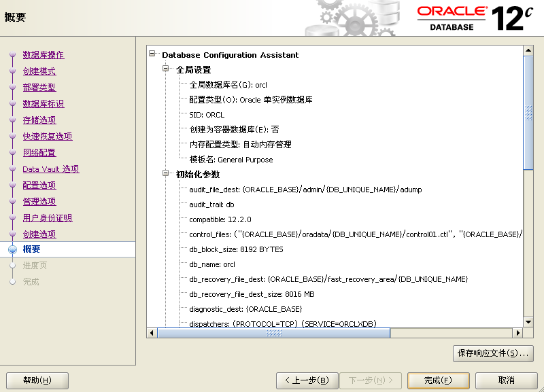Select the 创建为容器数据库(E): 否 row

(234, 130)
